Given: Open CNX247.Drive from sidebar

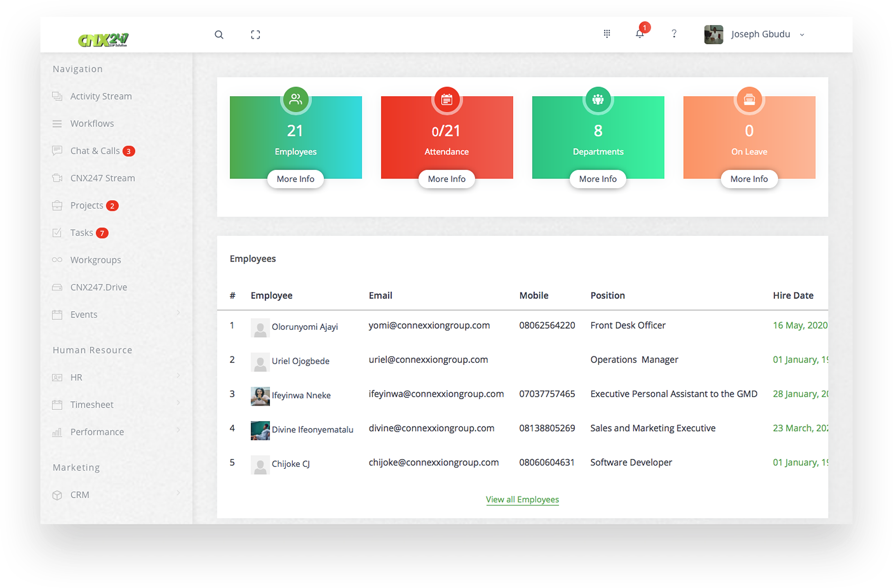Looking at the screenshot, I should point(98,287).
